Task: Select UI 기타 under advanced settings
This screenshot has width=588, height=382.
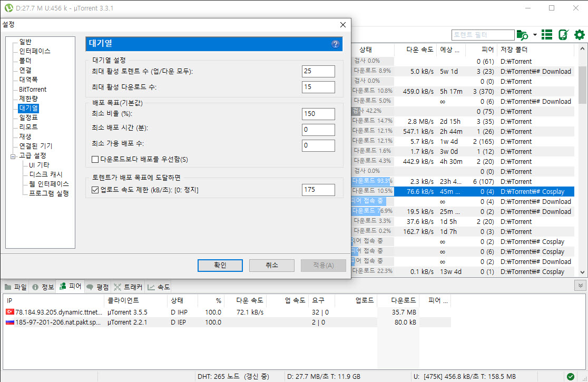Action: pyautogui.click(x=39, y=165)
